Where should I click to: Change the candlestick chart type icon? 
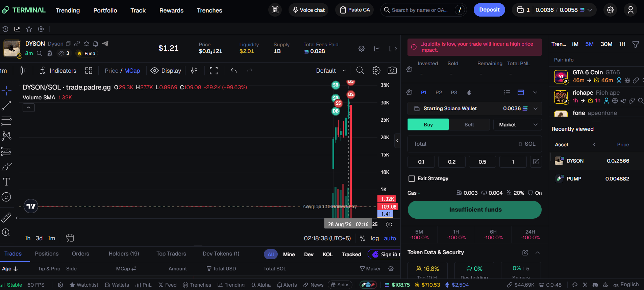(23, 70)
